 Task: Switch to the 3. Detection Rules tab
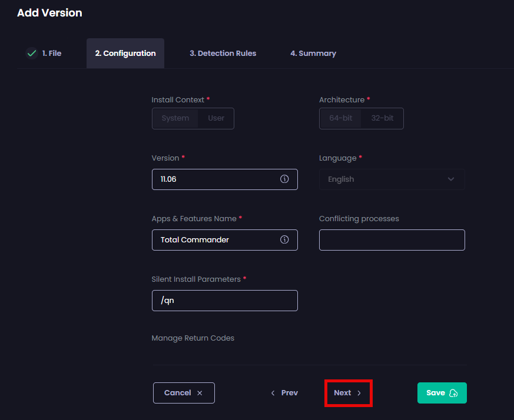(223, 54)
